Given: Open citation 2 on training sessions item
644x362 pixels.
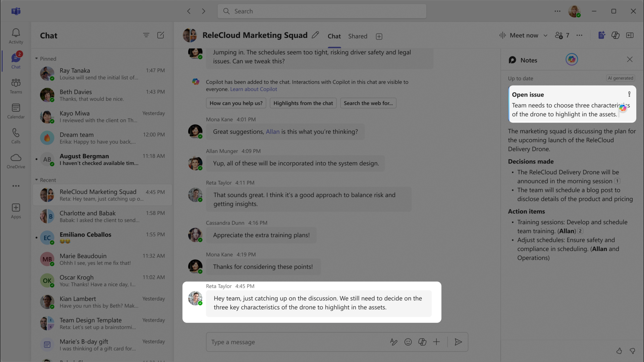Looking at the screenshot, I should point(580,231).
